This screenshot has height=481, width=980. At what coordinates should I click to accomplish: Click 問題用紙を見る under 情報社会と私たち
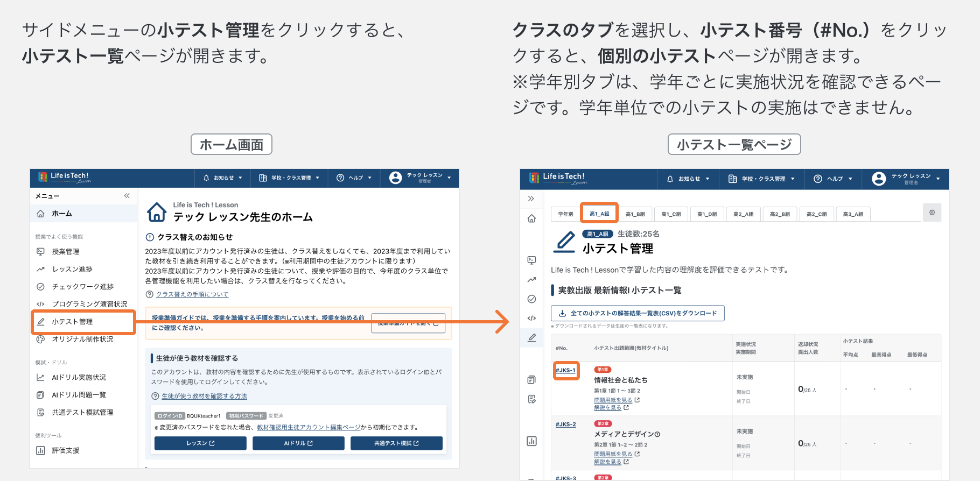point(613,400)
